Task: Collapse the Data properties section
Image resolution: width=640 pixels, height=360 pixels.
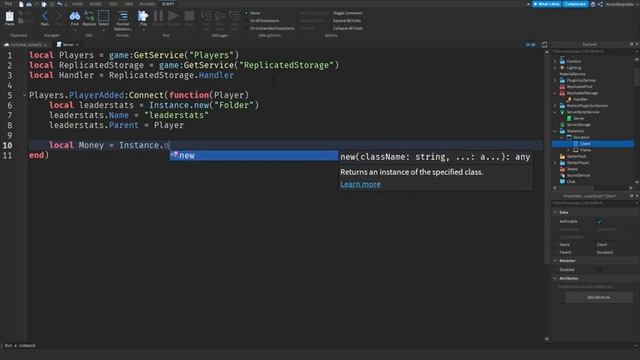Action: click(555, 213)
